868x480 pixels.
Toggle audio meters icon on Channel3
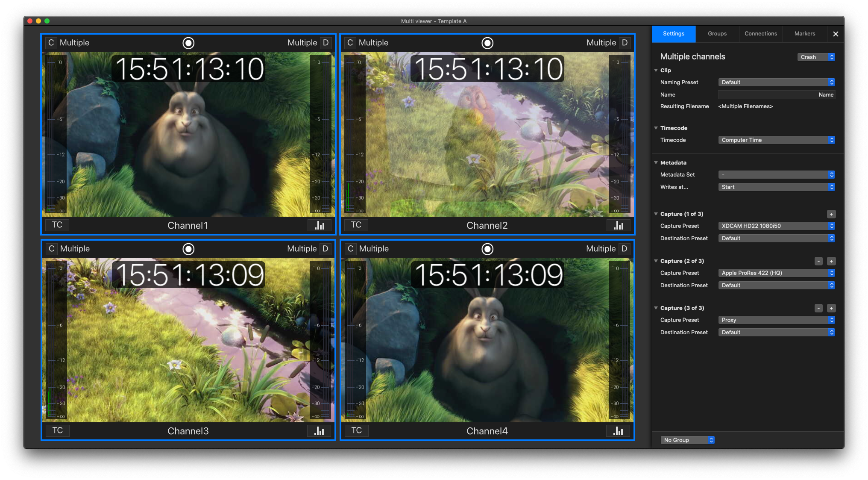[x=319, y=431]
